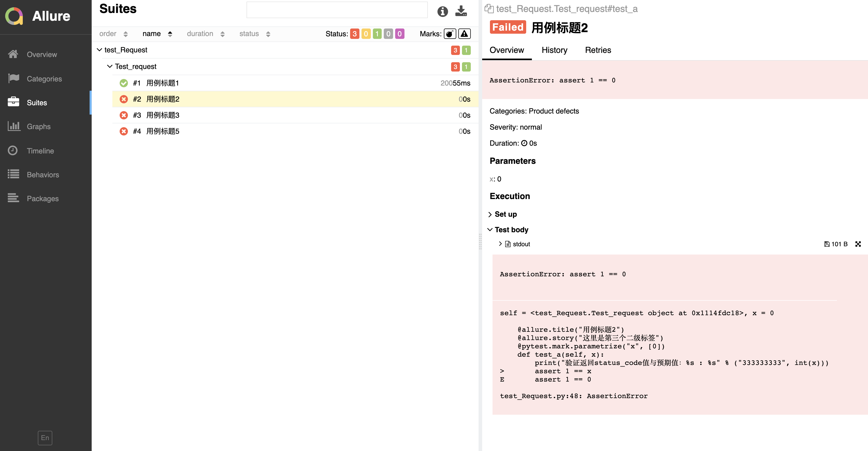Click the info icon beside the search box
Image resolution: width=868 pixels, height=451 pixels.
click(x=443, y=11)
